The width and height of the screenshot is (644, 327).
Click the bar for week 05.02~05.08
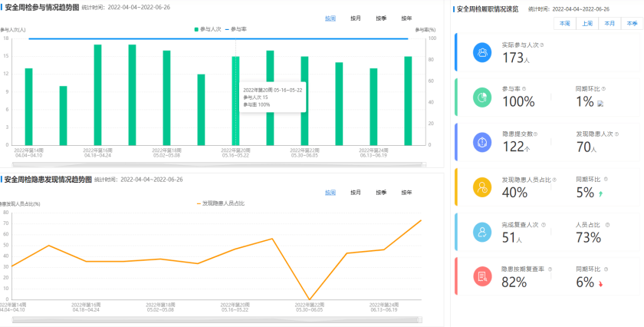tap(167, 98)
